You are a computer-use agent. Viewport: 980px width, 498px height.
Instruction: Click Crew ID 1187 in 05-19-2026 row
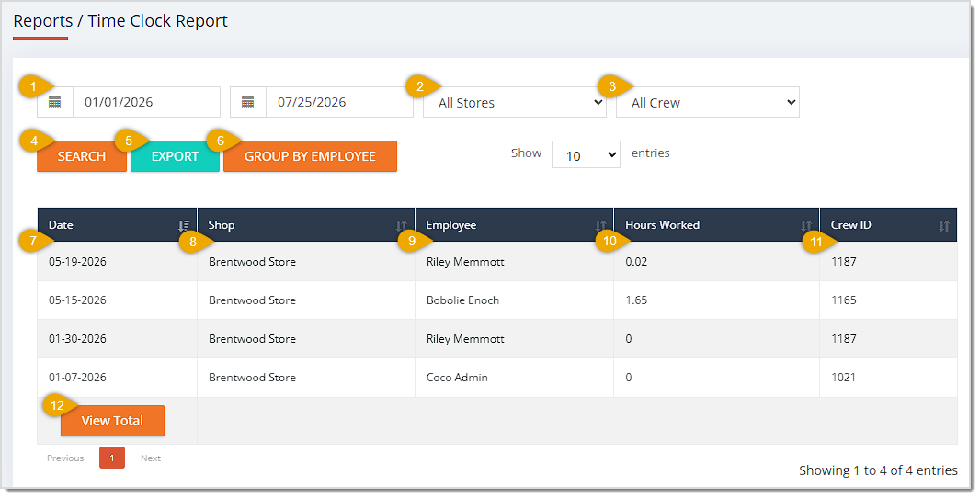pos(844,262)
